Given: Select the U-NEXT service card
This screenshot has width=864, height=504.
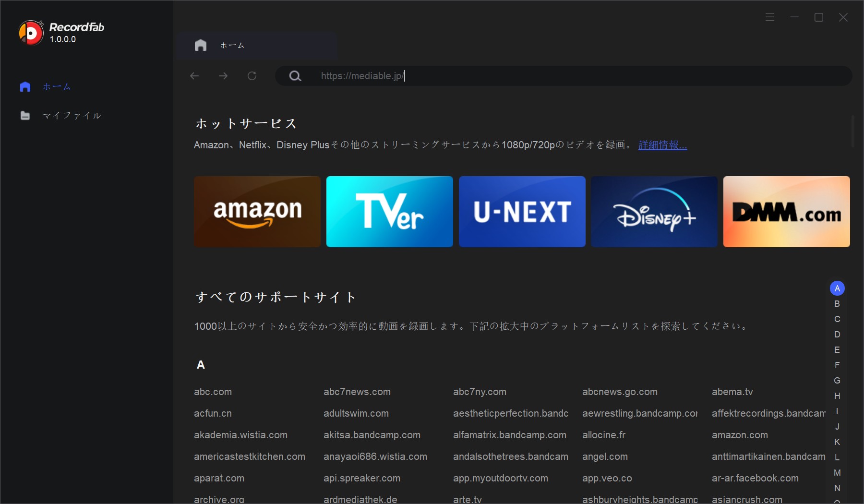Looking at the screenshot, I should pos(522,212).
